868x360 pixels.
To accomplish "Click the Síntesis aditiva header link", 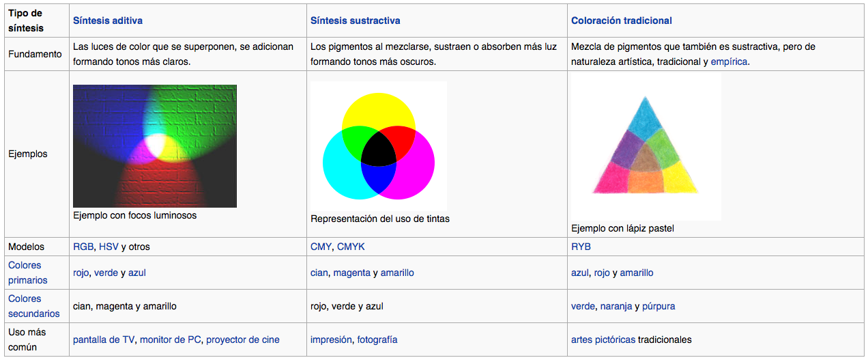I will (x=108, y=20).
